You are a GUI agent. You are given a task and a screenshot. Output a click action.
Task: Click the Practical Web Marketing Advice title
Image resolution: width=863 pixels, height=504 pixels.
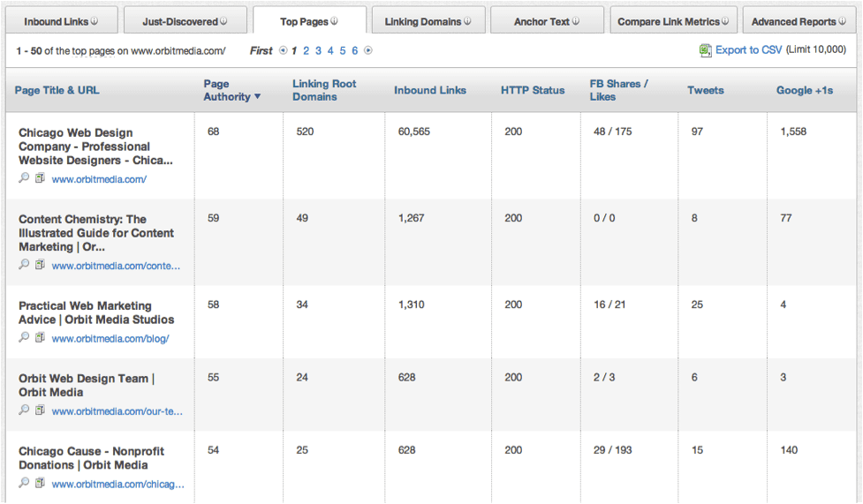point(96,312)
